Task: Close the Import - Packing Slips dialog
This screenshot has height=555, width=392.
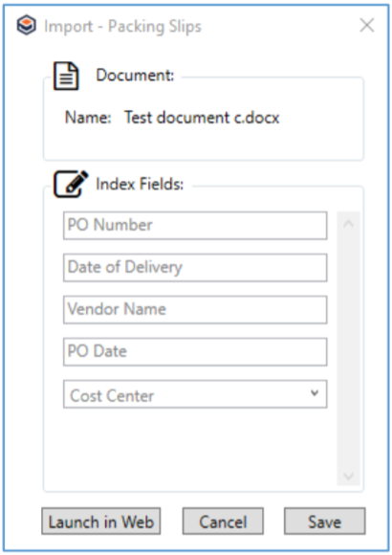Action: [x=367, y=25]
